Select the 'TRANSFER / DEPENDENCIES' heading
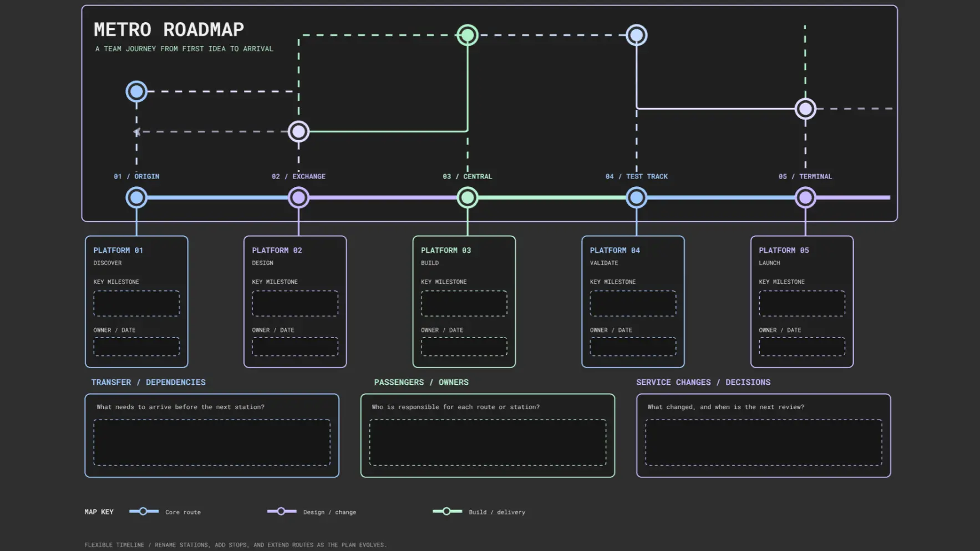980x551 pixels. click(148, 382)
